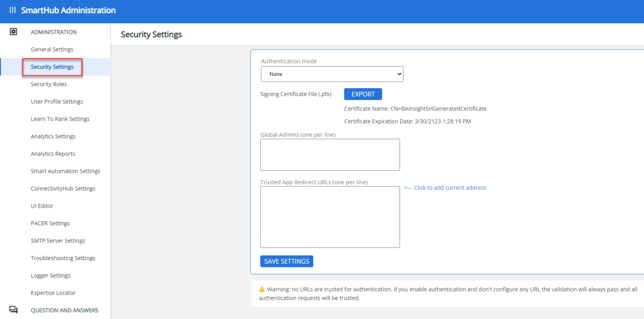The height and width of the screenshot is (319, 644).
Task: Go to User Profile Settings
Action: pyautogui.click(x=57, y=102)
